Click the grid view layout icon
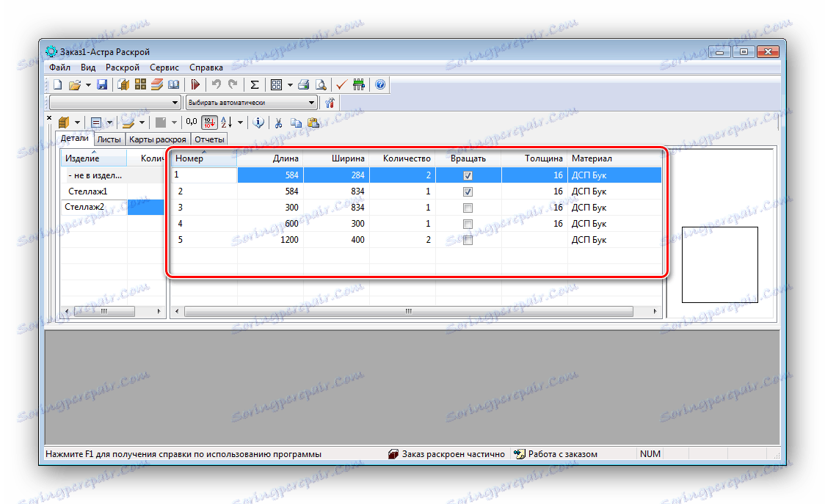Viewport: 825px width, 504px height. pos(276,84)
